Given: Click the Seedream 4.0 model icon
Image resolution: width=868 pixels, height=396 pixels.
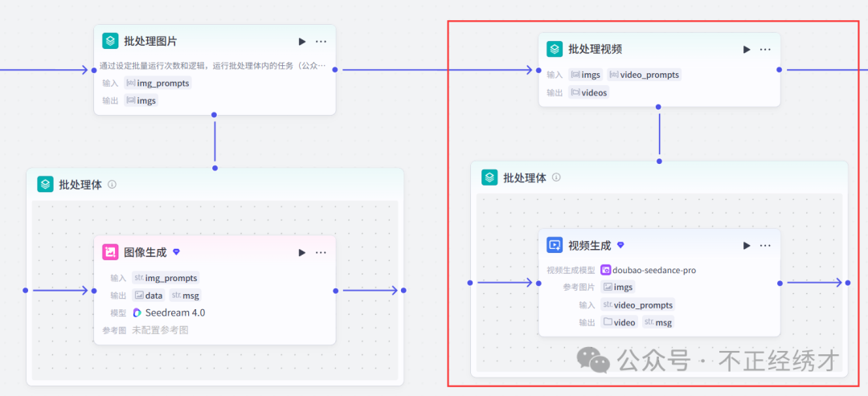Looking at the screenshot, I should point(137,313).
